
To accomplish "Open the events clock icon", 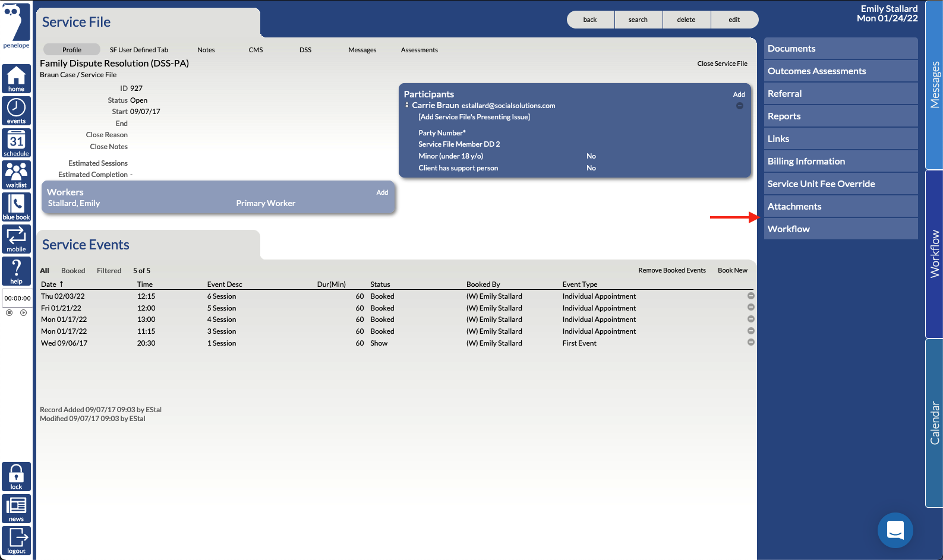I will pos(16,110).
